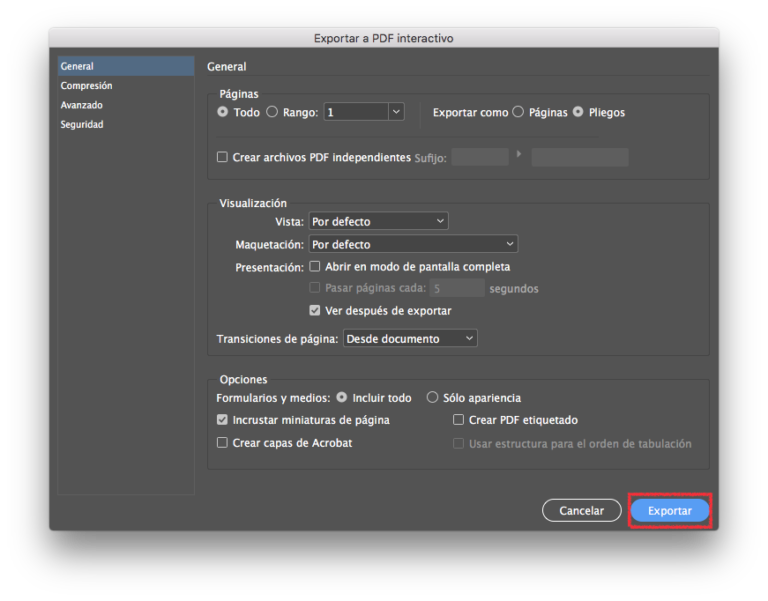Screen dimensions: 768x601
Task: Toggle Usar estructura para orden de tabulación
Action: pos(458,443)
